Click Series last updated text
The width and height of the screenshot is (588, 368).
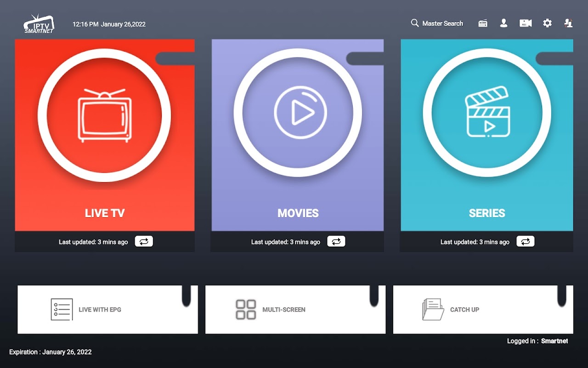(x=475, y=242)
